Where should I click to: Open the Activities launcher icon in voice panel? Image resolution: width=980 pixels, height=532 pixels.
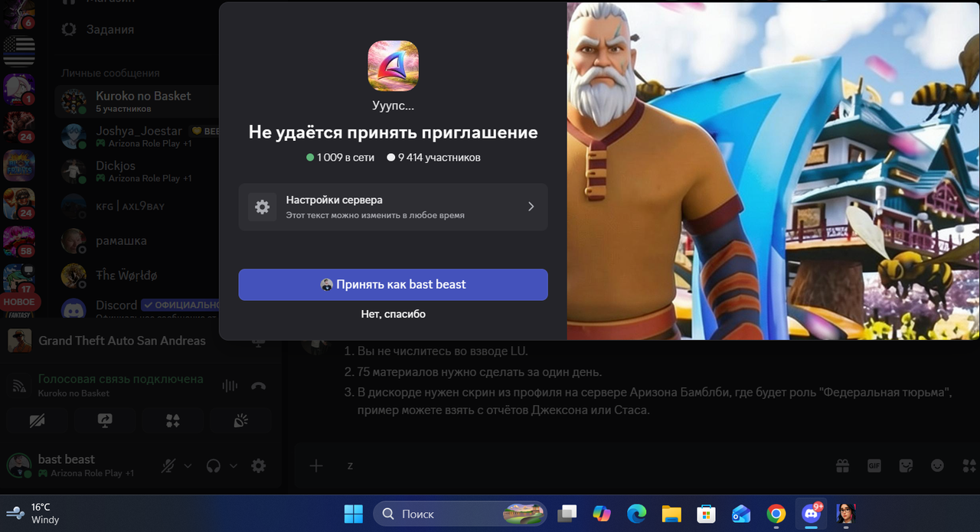(173, 420)
